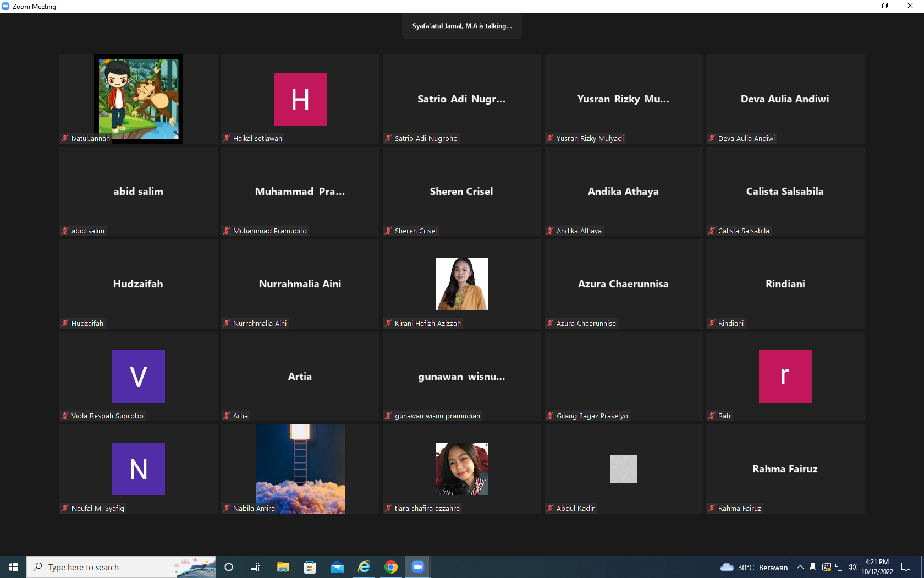The height and width of the screenshot is (578, 924).
Task: Click muted mic icon beside Haikal setiawan
Action: pos(227,138)
